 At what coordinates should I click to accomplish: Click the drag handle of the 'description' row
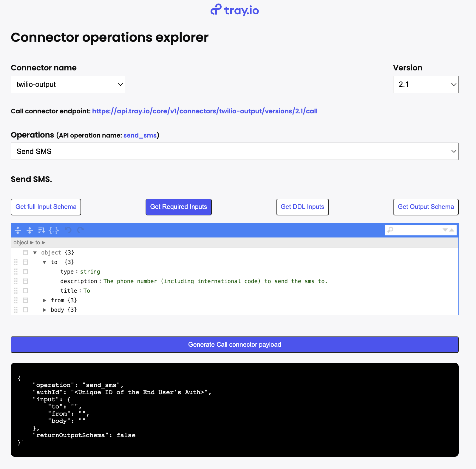click(x=16, y=281)
